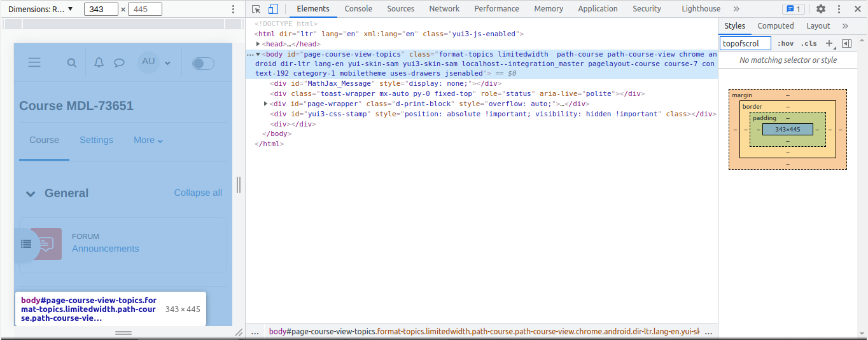
Task: Collapse the body element triangle
Action: [x=258, y=54]
